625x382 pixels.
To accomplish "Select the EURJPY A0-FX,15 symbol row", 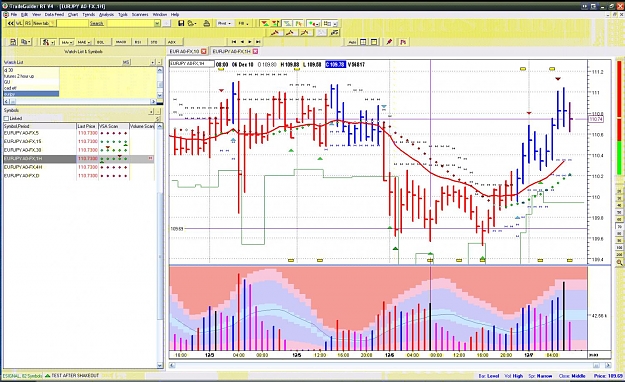I will click(x=79, y=142).
